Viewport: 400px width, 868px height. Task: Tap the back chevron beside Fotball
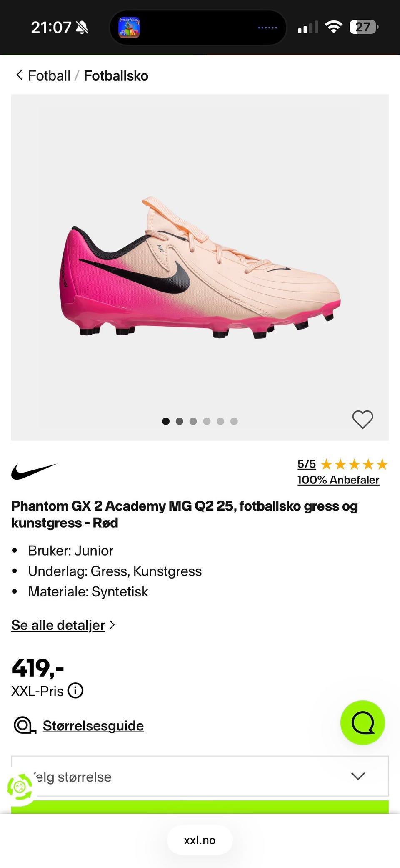pyautogui.click(x=19, y=75)
